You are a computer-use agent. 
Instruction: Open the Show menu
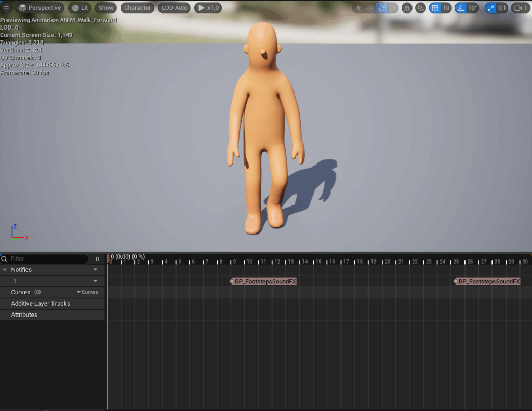click(x=106, y=8)
